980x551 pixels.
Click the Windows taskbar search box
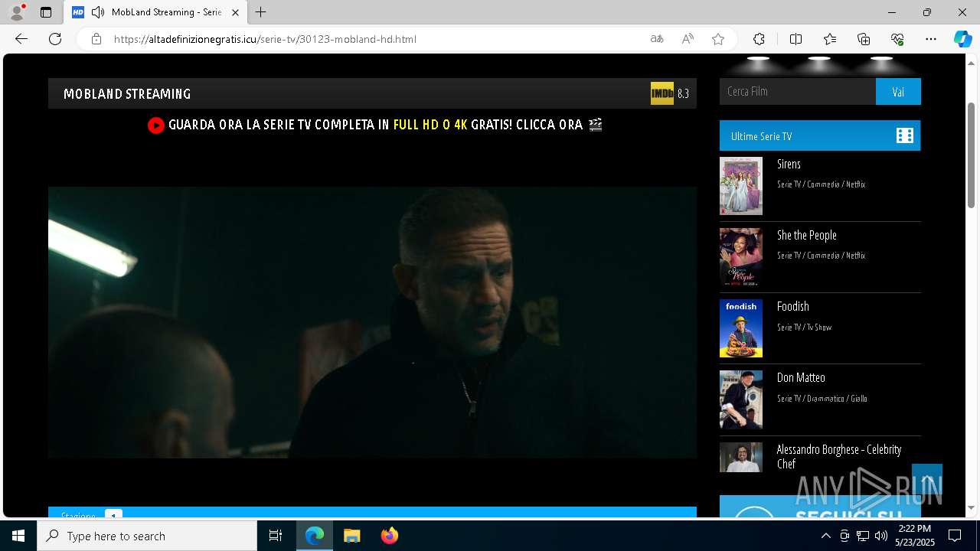[x=147, y=536]
